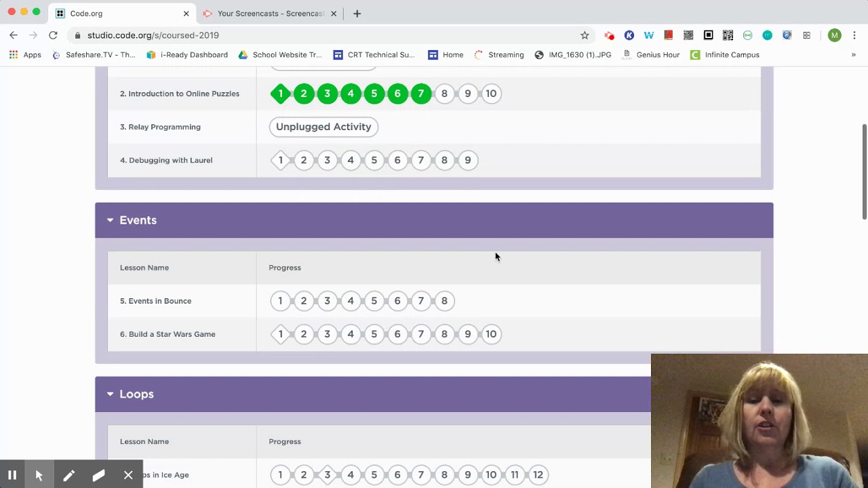Open the Safeshare.TV bookmark

(94, 55)
